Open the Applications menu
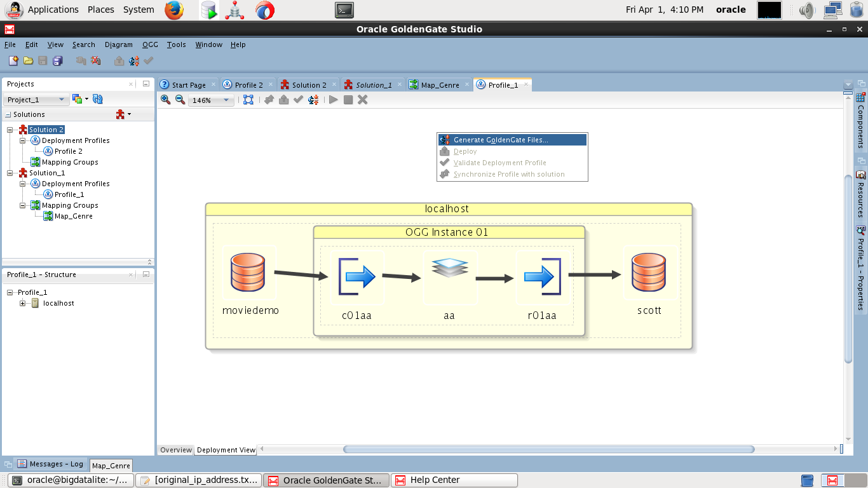The width and height of the screenshot is (868, 488). coord(53,10)
